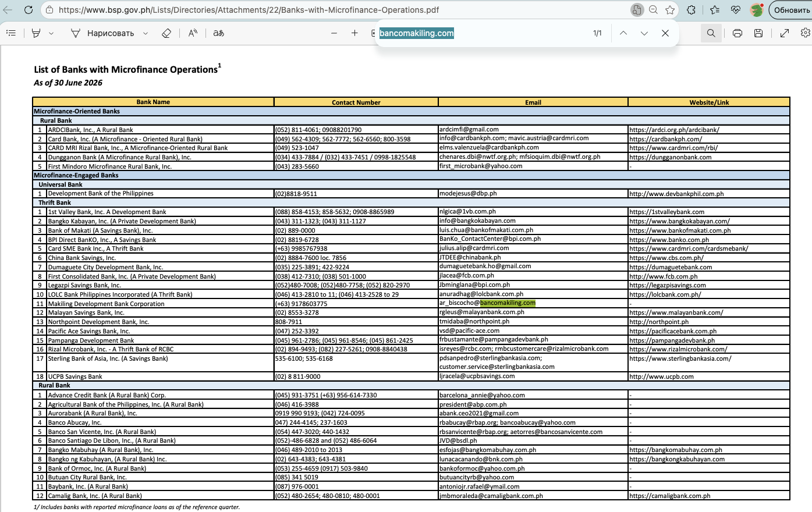Expand the highlighter color options dropdown

click(x=51, y=33)
